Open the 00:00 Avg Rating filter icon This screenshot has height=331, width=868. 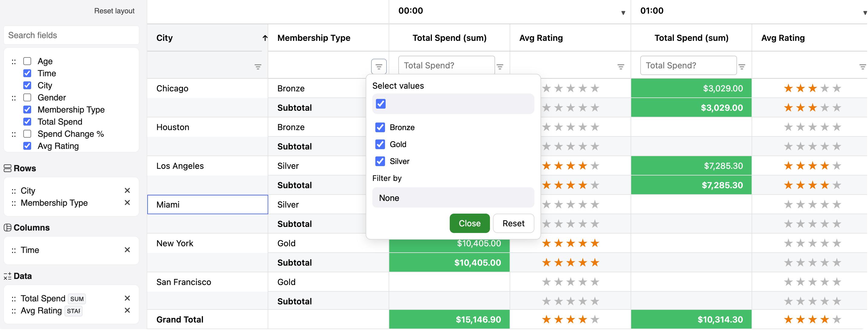coord(621,67)
